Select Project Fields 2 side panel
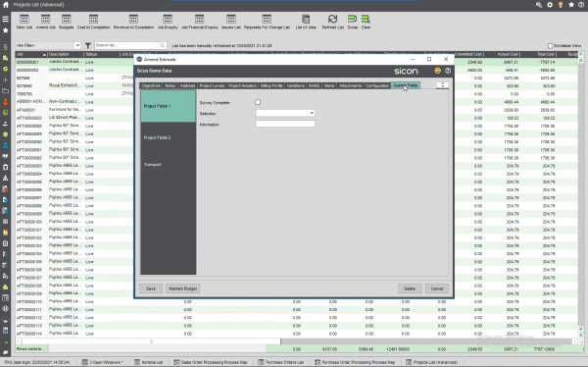This screenshot has width=588, height=367. coord(168,137)
